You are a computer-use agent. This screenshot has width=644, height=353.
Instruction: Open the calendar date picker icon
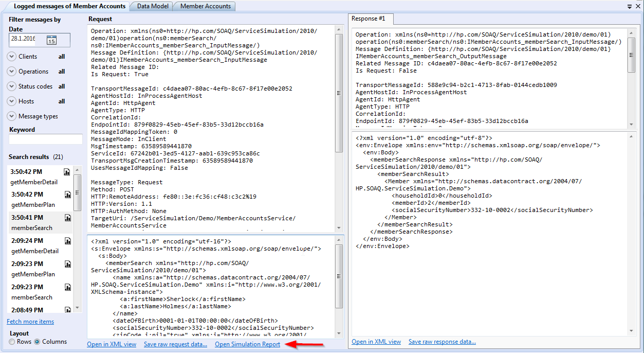pyautogui.click(x=51, y=40)
